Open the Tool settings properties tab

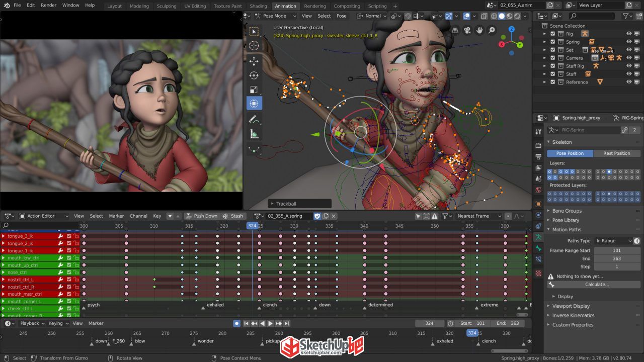[x=538, y=132]
